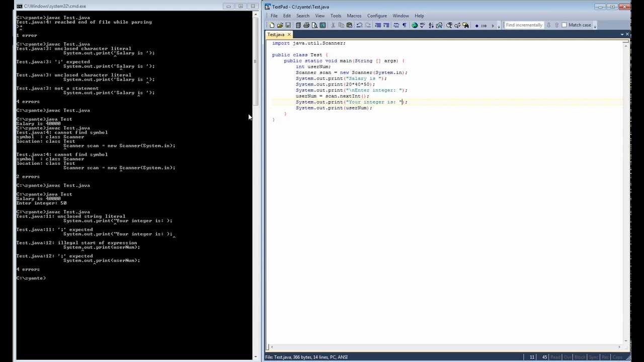Click the cmd window scrollbar down arrow
This screenshot has height=362, width=644.
click(255, 357)
